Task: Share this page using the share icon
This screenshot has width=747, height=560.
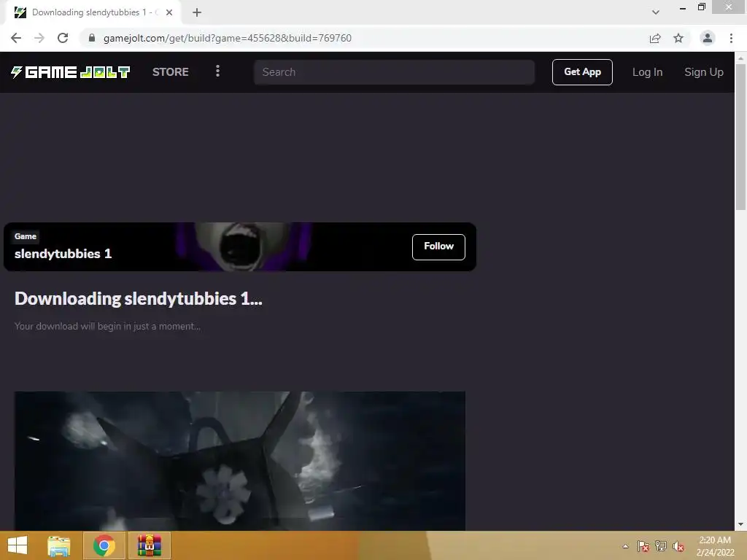Action: tap(655, 38)
